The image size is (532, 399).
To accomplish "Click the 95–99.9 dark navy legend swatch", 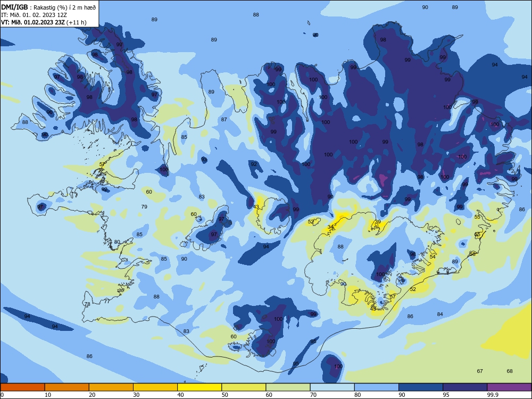I will pyautogui.click(x=465, y=387).
